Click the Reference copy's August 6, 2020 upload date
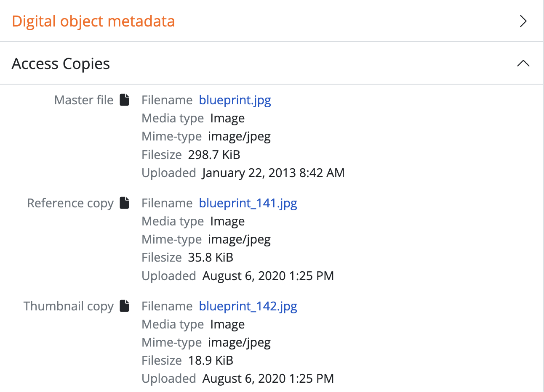This screenshot has height=392, width=544. tap(268, 276)
